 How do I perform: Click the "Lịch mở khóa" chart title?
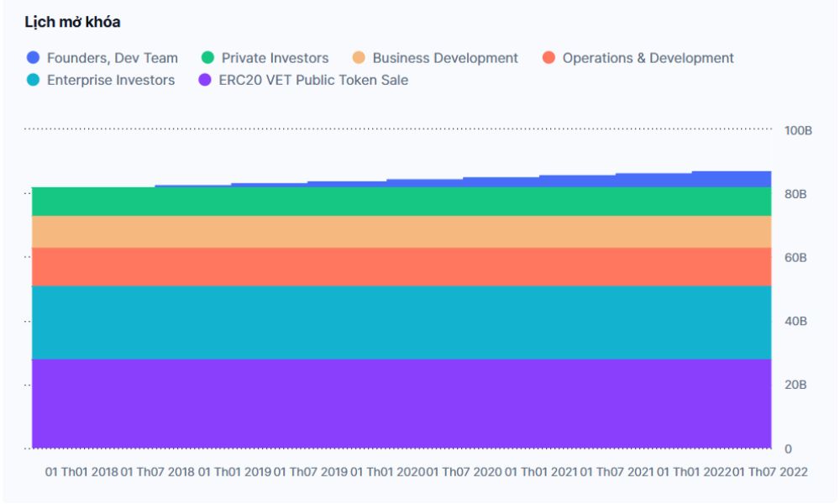(x=72, y=21)
